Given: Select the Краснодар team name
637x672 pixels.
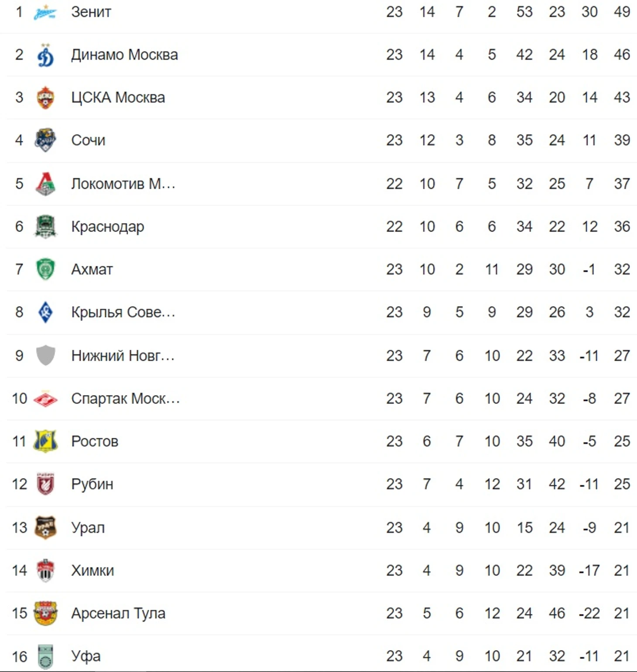Looking at the screenshot, I should tap(108, 227).
